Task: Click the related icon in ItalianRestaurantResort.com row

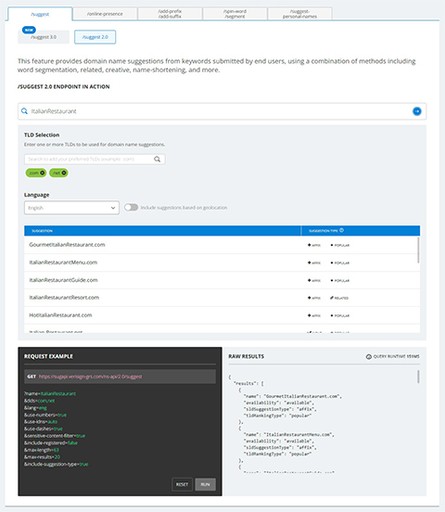Action: click(332, 298)
